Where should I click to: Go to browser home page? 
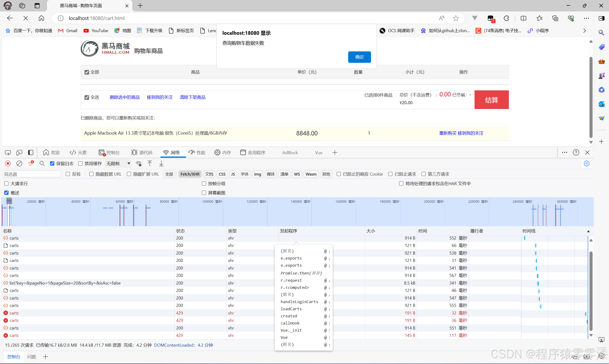41,18
